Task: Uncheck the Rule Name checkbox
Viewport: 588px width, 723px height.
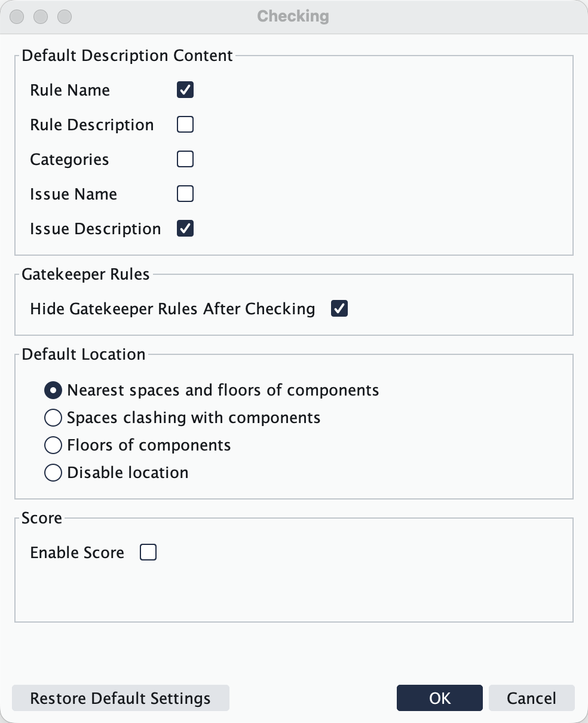Action: [185, 90]
